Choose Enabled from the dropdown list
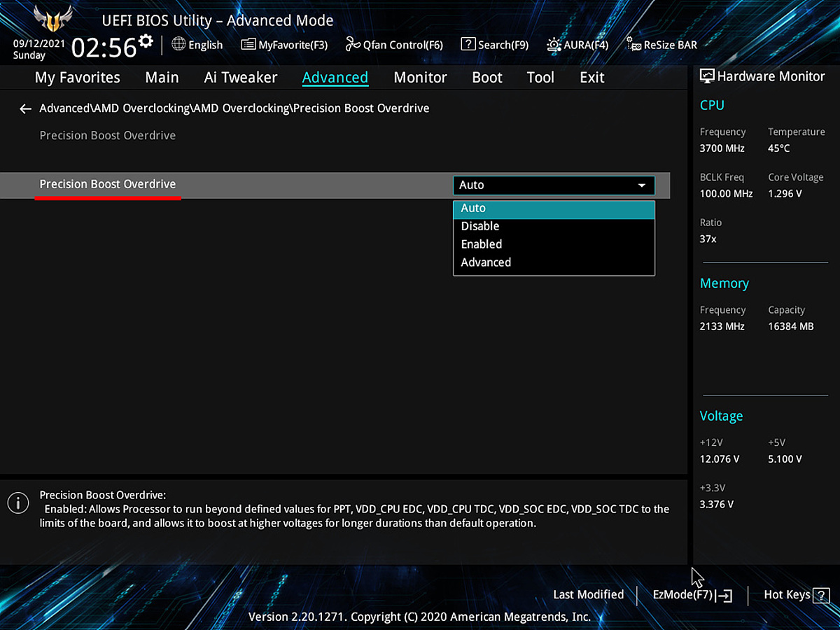 pos(554,244)
